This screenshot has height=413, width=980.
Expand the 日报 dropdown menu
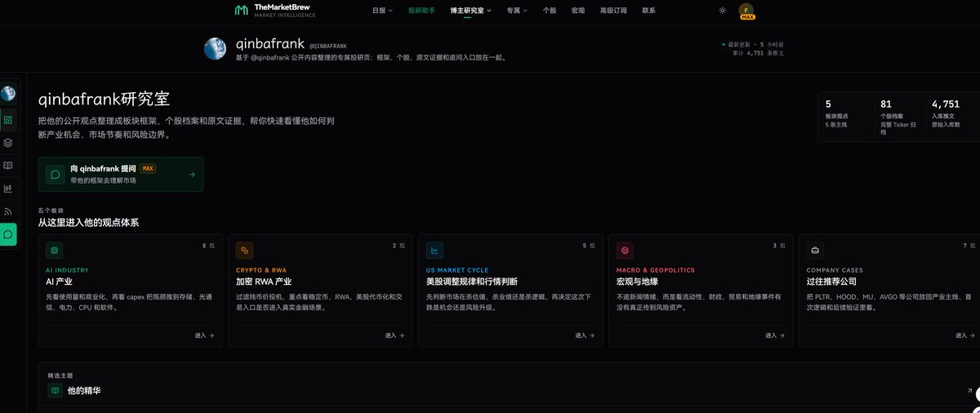382,11
